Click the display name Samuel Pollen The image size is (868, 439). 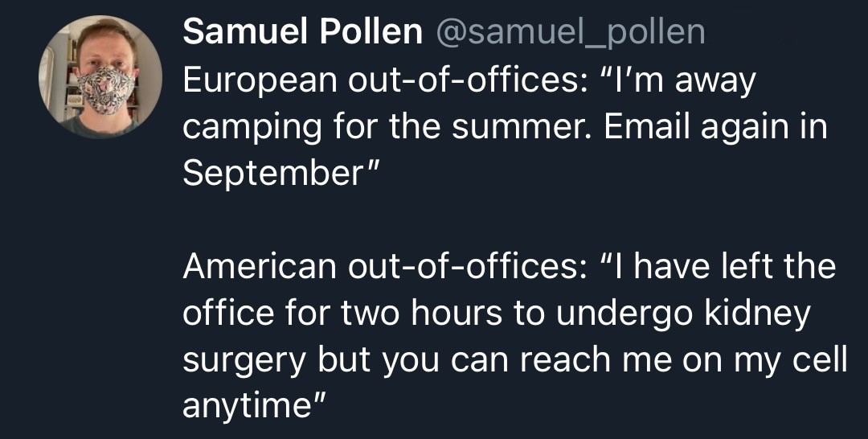(302, 33)
